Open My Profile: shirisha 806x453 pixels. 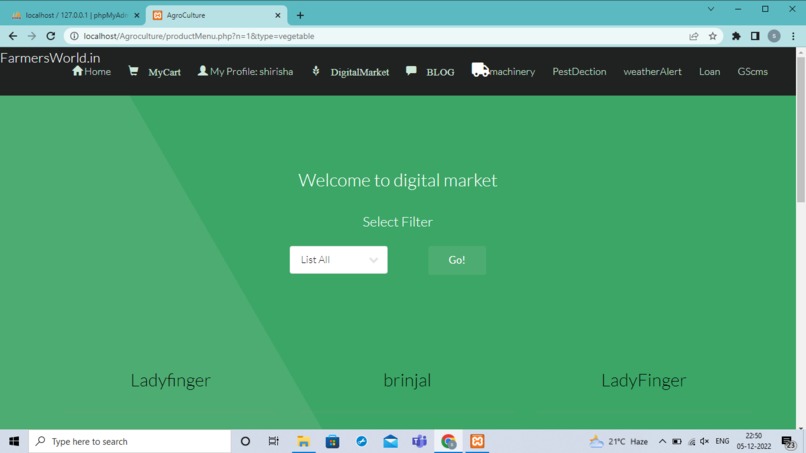click(251, 71)
